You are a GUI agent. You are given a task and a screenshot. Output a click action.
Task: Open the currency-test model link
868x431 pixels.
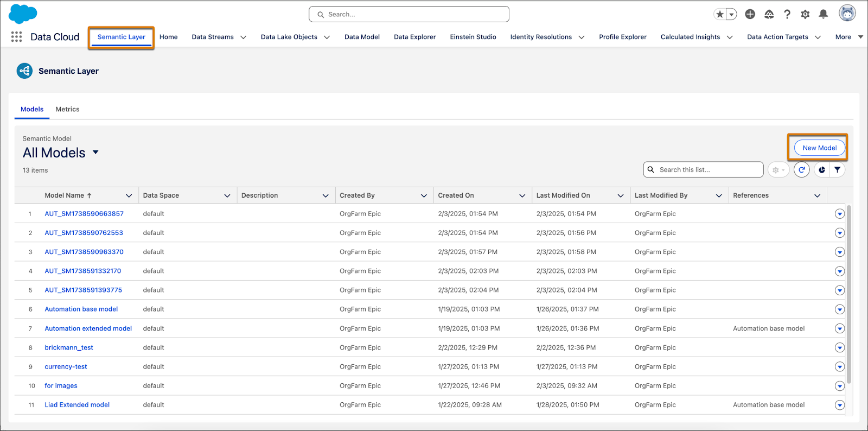(x=66, y=367)
